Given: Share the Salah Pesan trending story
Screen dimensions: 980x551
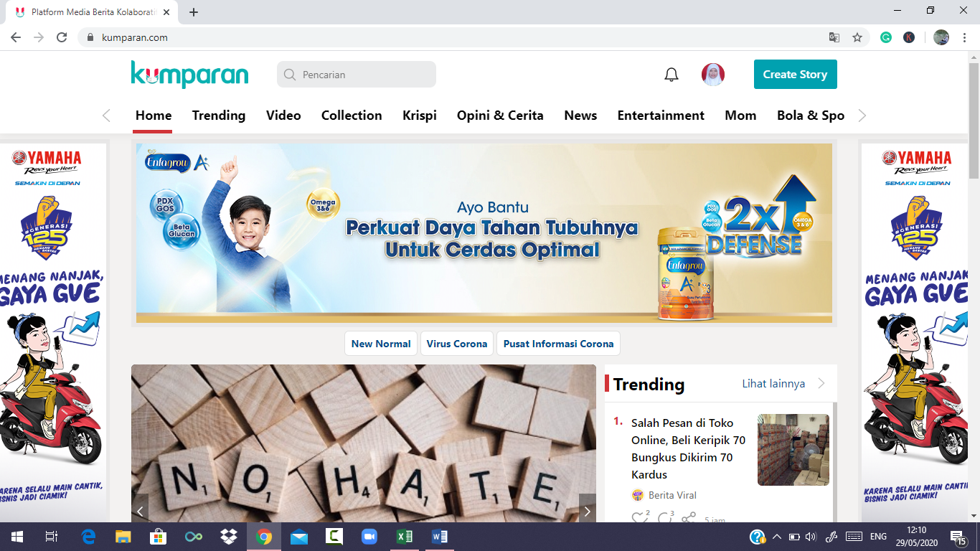Looking at the screenshot, I should [689, 518].
